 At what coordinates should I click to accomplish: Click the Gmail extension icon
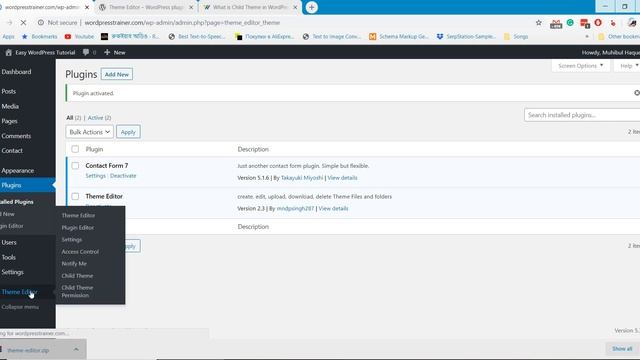556,23
